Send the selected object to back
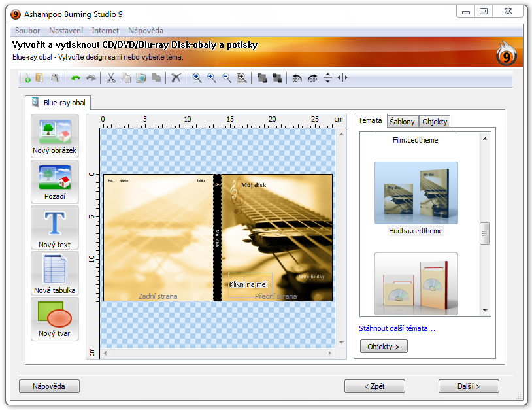 (x=277, y=78)
